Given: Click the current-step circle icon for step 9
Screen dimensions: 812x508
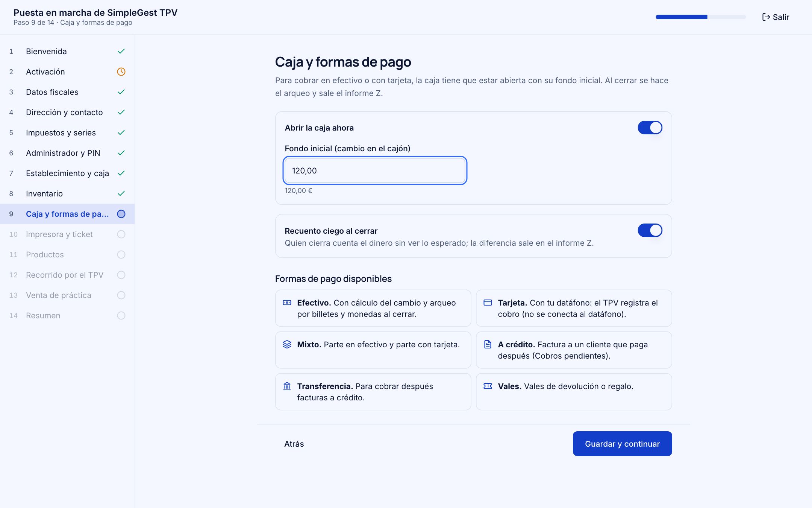Looking at the screenshot, I should pos(121,214).
